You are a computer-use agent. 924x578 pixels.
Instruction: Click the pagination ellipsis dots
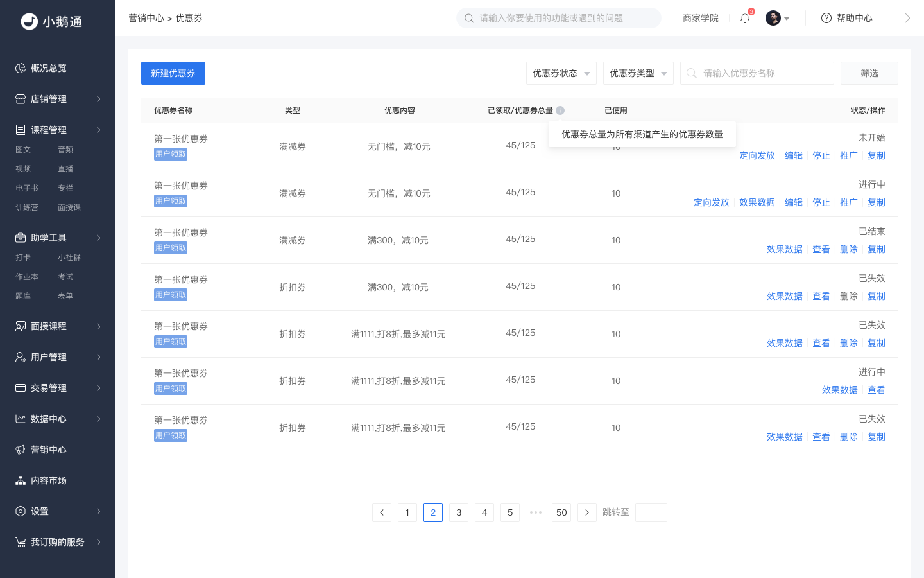pyautogui.click(x=536, y=512)
